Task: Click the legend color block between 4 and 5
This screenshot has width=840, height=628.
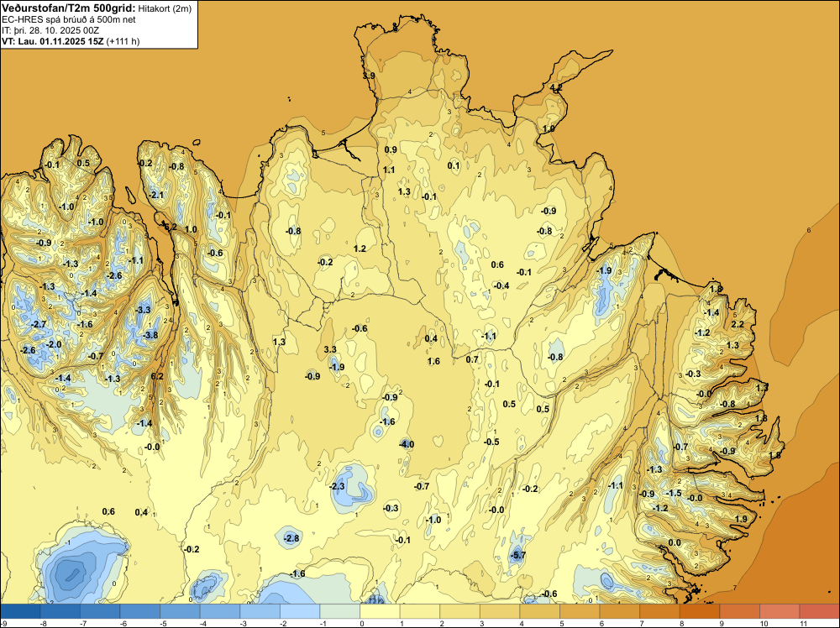Action: click(539, 611)
